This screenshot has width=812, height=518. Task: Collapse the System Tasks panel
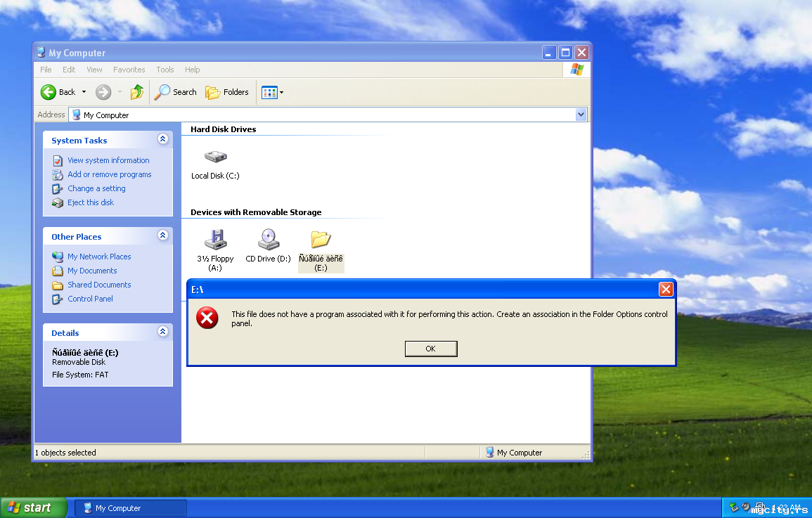tap(162, 138)
